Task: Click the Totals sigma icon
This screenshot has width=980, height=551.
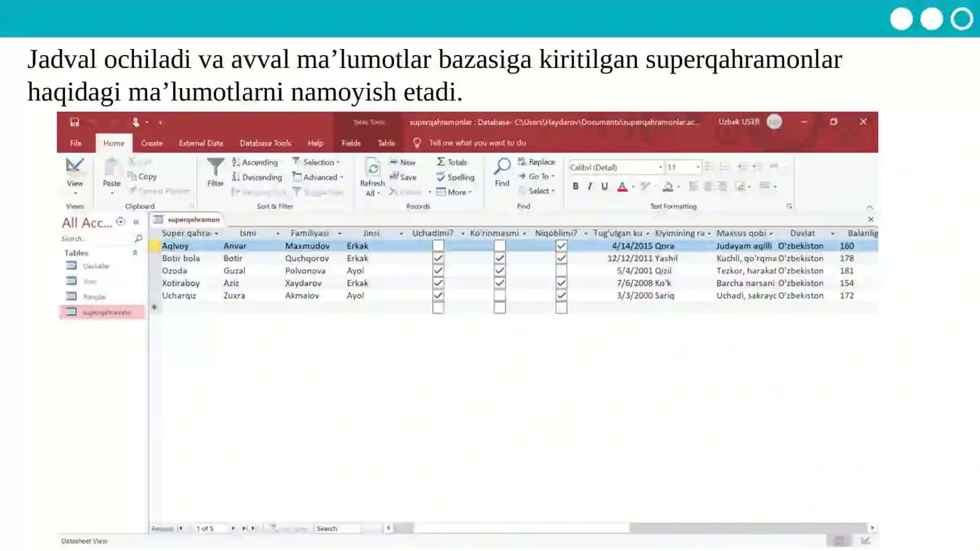Action: point(441,162)
